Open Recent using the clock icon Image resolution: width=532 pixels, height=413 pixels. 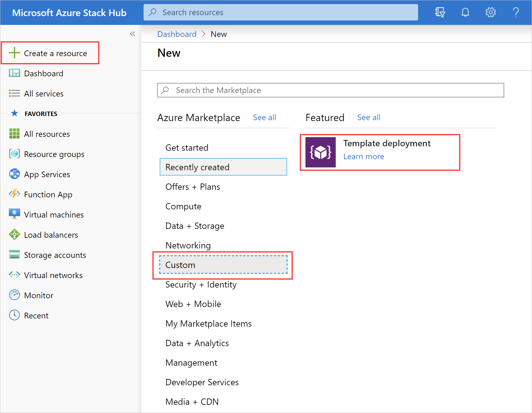coord(14,315)
